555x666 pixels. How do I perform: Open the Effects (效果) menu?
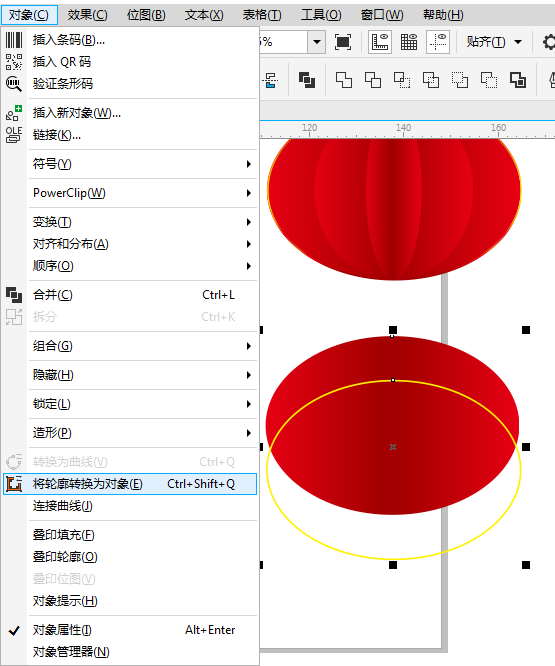(87, 15)
